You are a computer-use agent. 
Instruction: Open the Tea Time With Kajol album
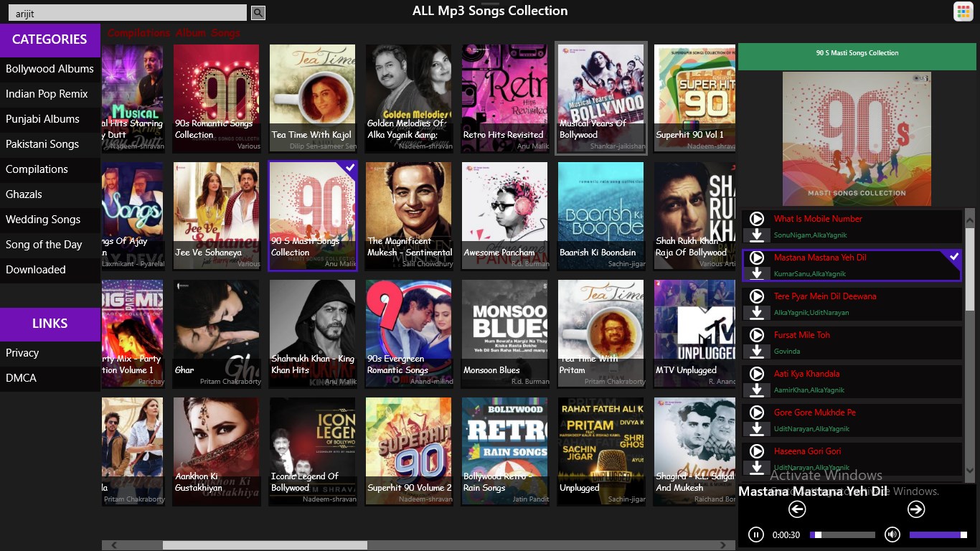[313, 98]
